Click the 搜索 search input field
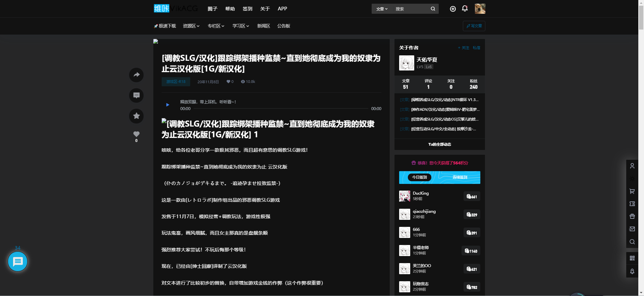644x296 pixels. pyautogui.click(x=411, y=9)
